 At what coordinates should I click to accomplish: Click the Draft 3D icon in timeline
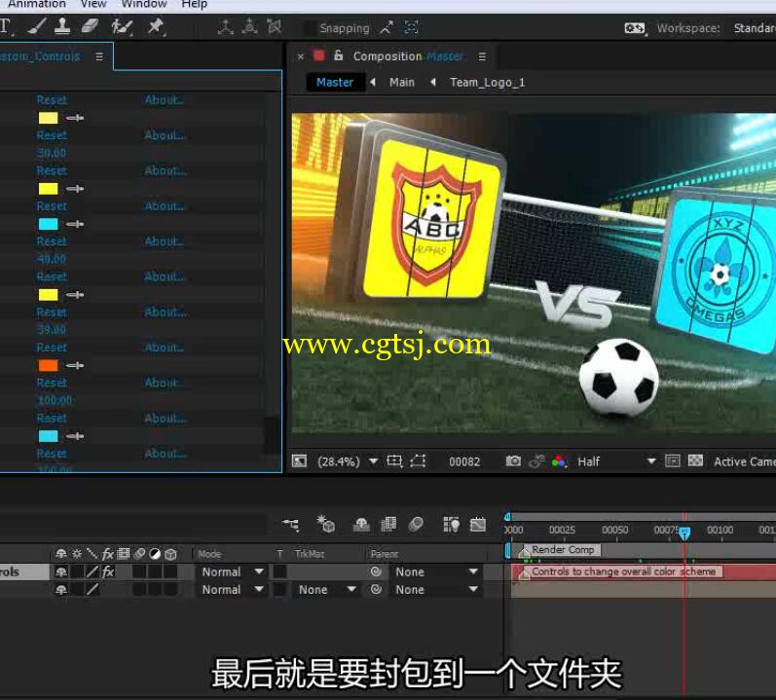point(325,524)
